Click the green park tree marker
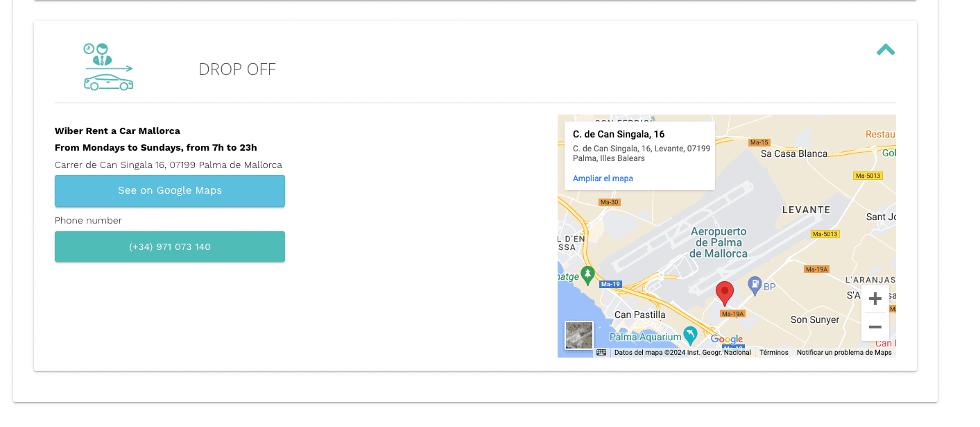980x427 pixels. pos(588,275)
